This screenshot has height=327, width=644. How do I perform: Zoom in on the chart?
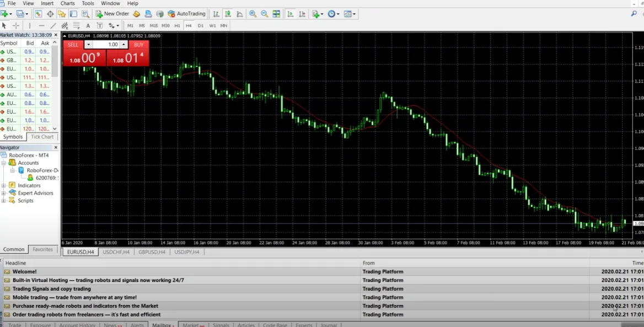coord(253,14)
